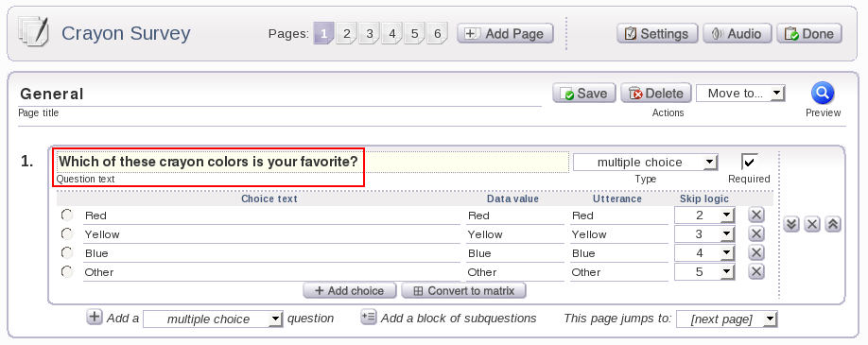Delete question using X icon beside arrows
The height and width of the screenshot is (345, 868).
point(812,224)
